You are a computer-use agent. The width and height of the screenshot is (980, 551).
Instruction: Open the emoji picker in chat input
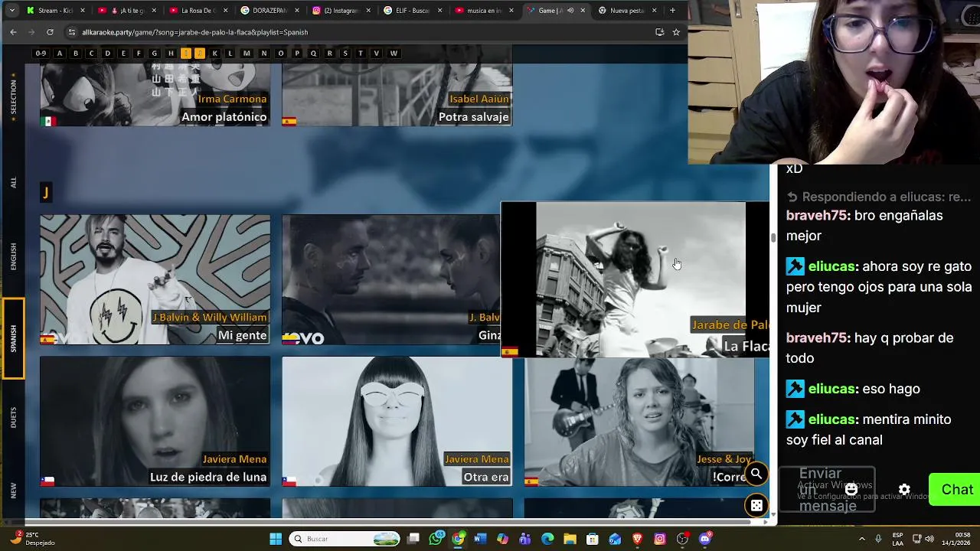point(851,490)
